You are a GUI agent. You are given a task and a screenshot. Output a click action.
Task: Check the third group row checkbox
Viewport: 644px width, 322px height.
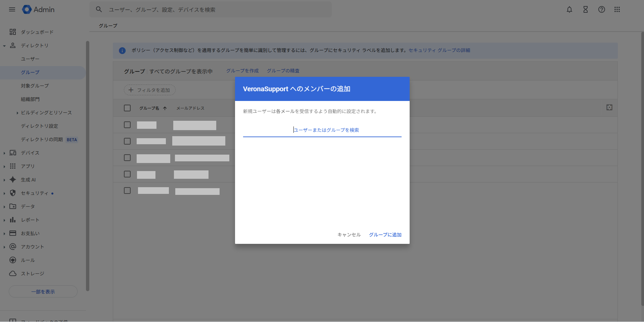click(127, 158)
